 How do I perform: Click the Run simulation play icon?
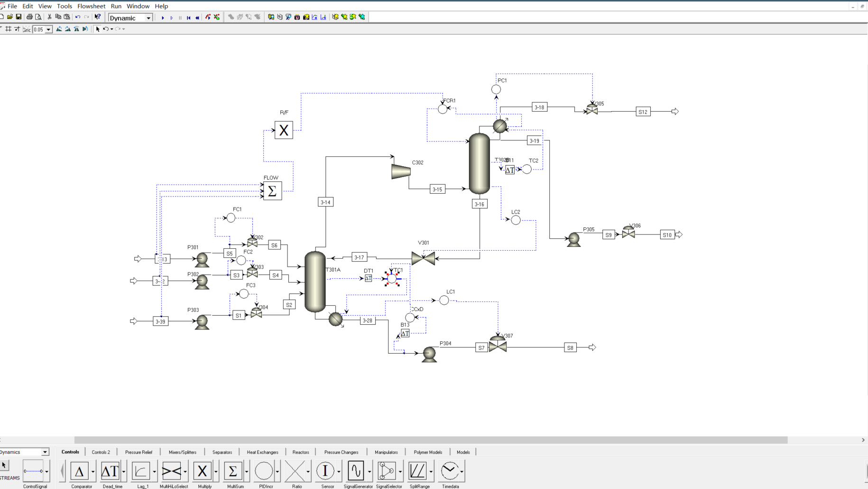[163, 18]
